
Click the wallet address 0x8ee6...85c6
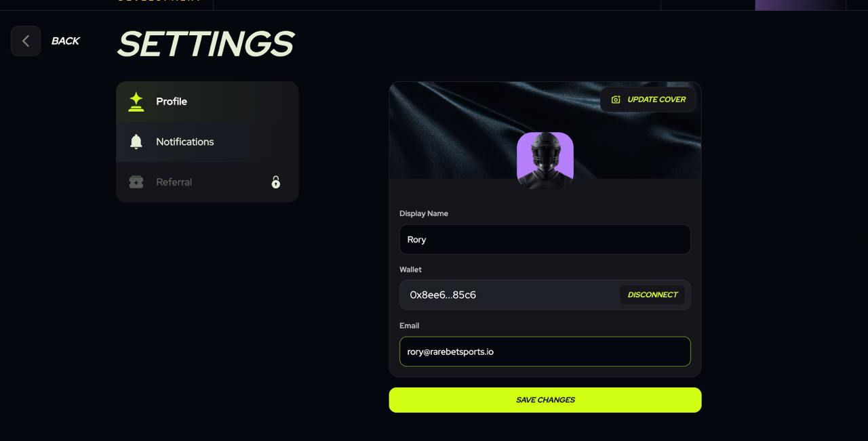443,295
